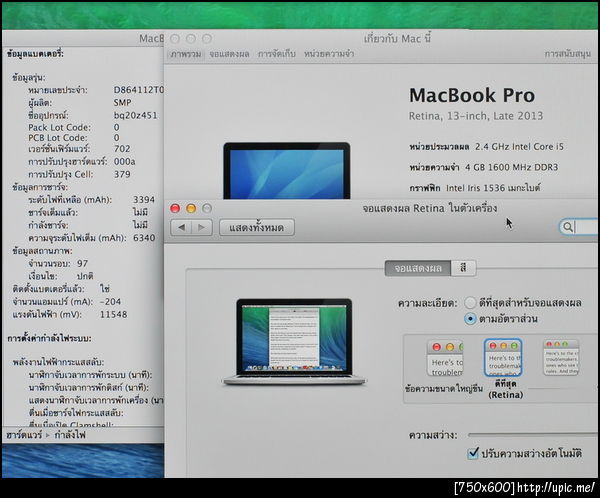
Task: Click การสนับสนุน in About This Mac
Action: [568, 54]
